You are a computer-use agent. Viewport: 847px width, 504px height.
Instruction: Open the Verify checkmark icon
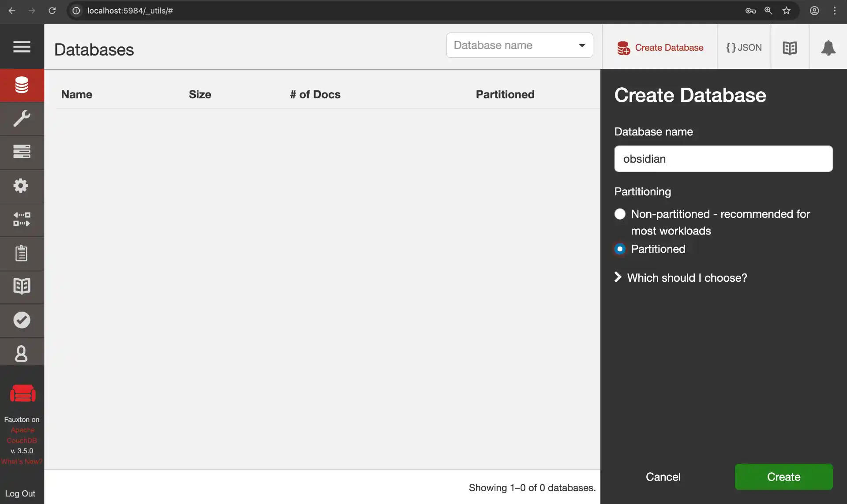click(22, 320)
